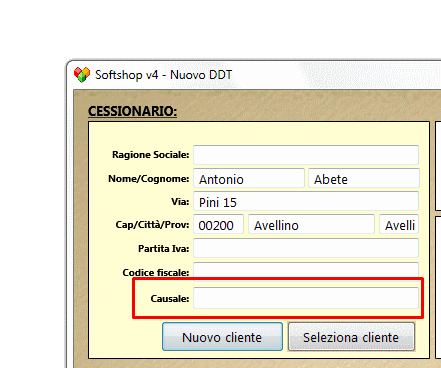441x368 pixels.
Task: Focus the Partita Iva input field
Action: pos(306,248)
